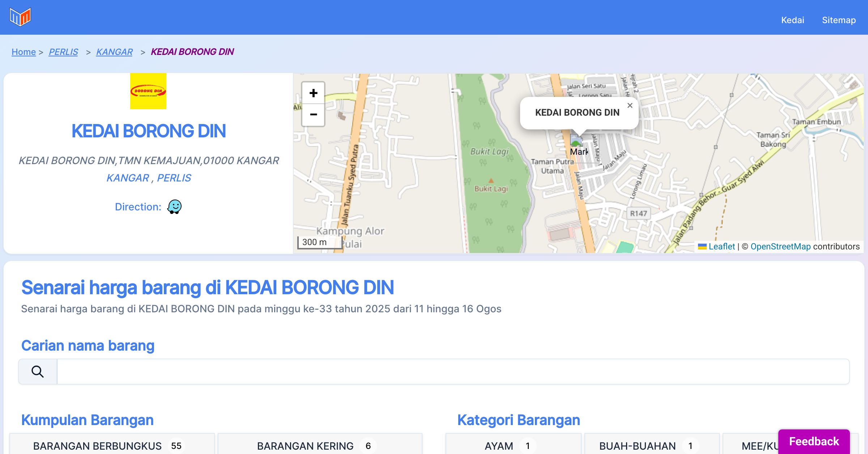Open Waze direction icon
868x454 pixels.
pyautogui.click(x=174, y=207)
